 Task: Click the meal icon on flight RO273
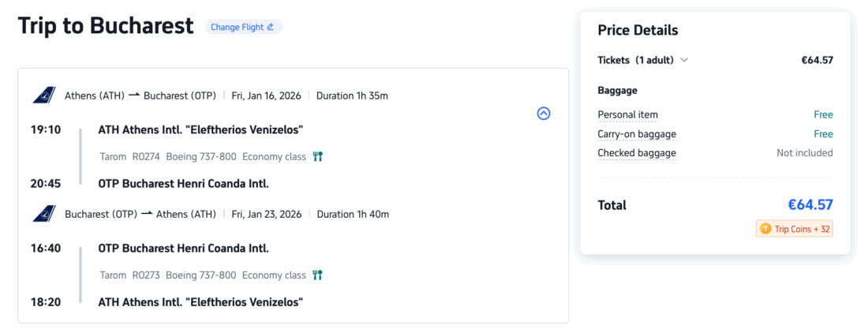tap(317, 275)
